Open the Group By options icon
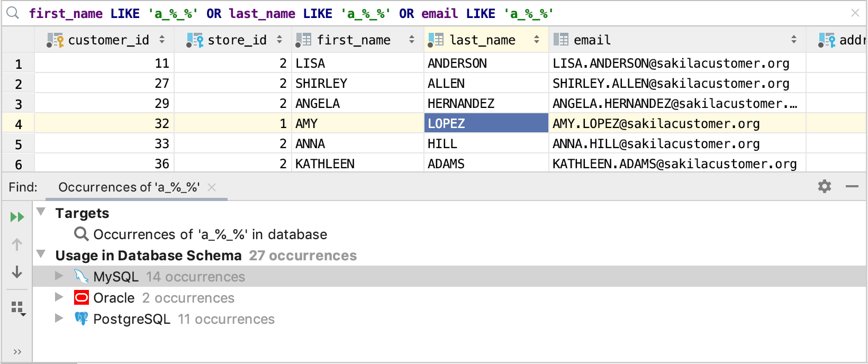The height and width of the screenshot is (364, 868). [x=18, y=308]
